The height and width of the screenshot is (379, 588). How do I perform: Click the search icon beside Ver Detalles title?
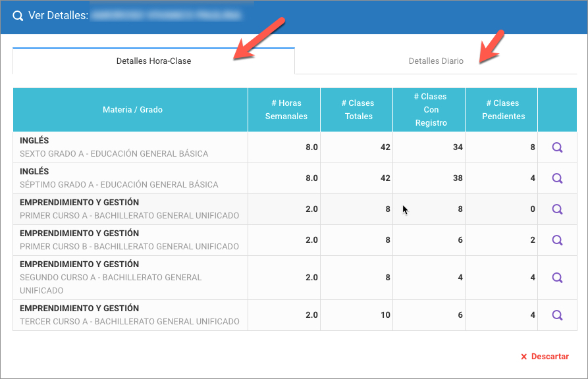click(18, 16)
